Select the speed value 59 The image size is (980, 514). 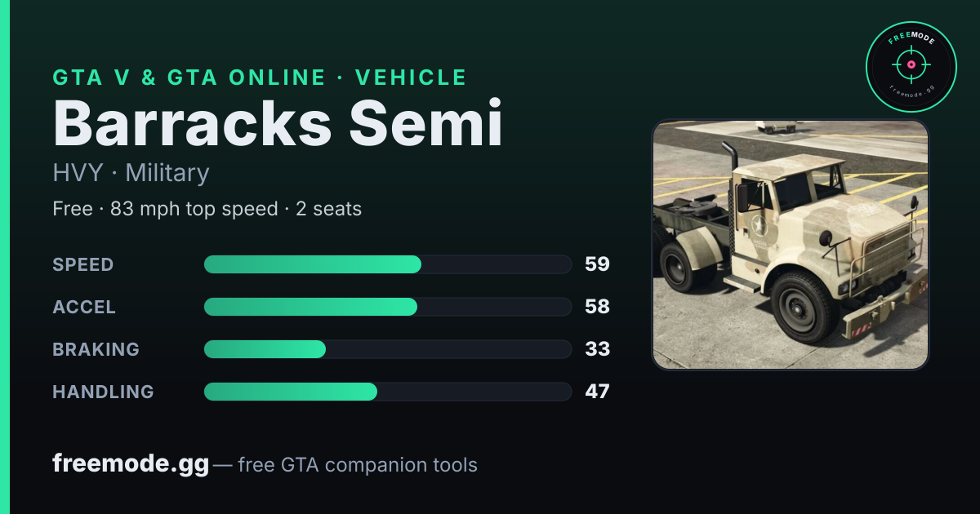tap(597, 264)
